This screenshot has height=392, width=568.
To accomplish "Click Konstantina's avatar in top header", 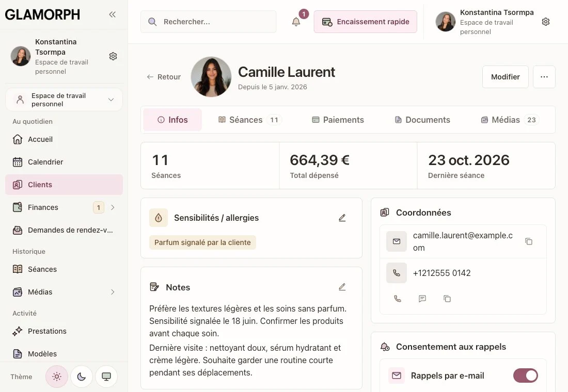I will click(x=445, y=22).
